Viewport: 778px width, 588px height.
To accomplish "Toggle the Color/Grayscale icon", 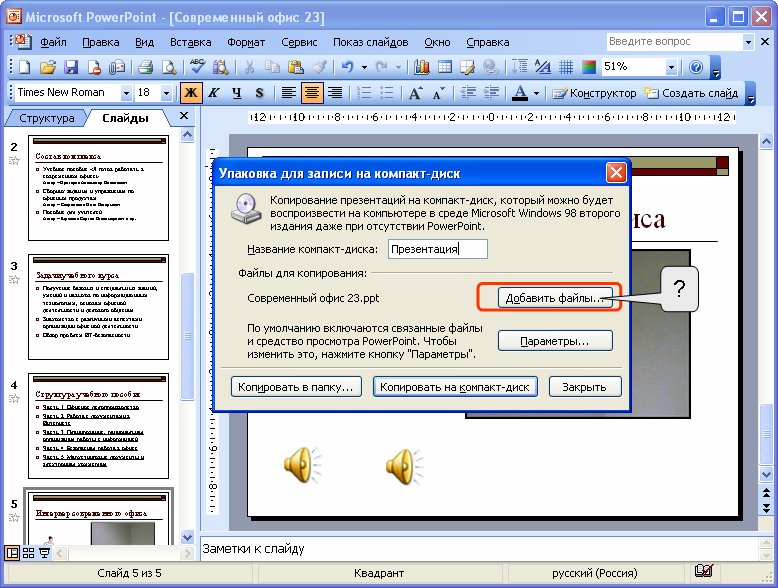I will click(x=589, y=67).
